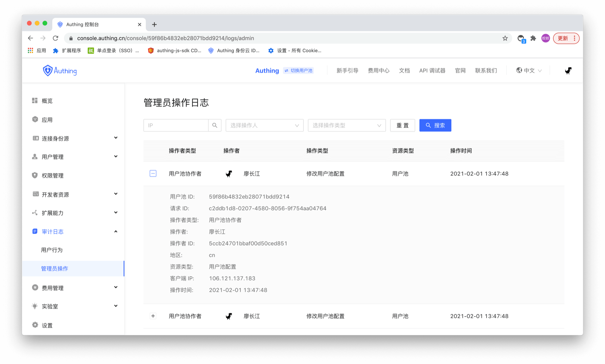Open the 选择操作类型 operation type dropdown

346,125
